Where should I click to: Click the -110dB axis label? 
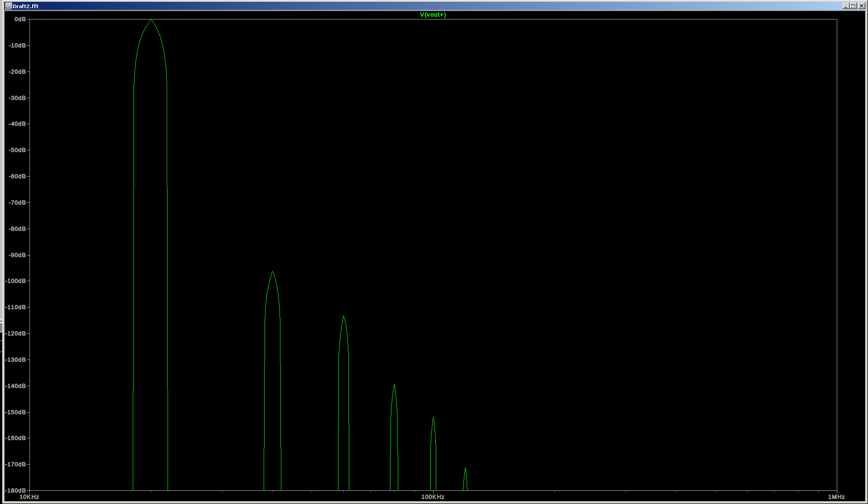pos(16,307)
